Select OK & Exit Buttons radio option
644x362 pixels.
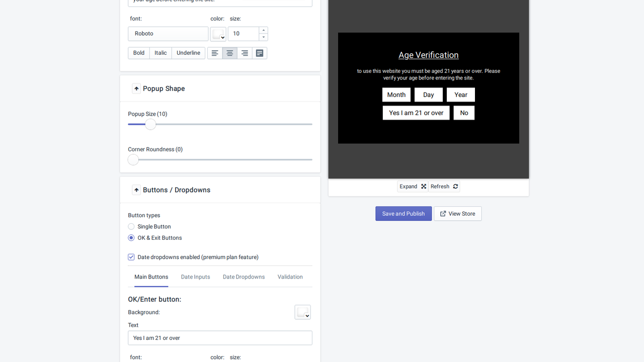[131, 238]
